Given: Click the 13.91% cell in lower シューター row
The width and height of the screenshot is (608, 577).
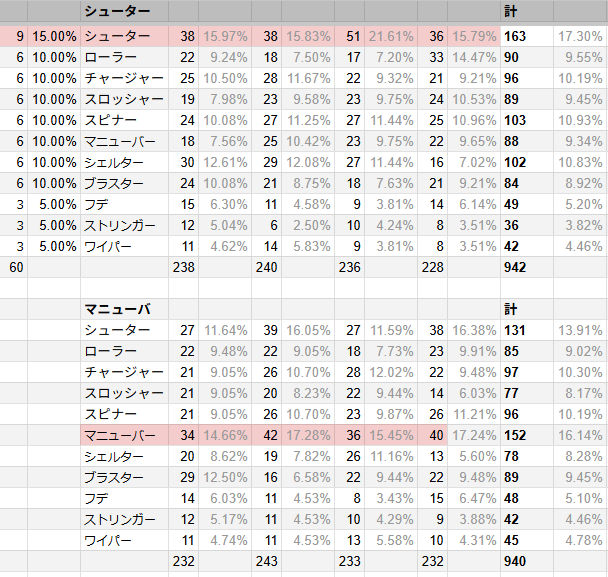Looking at the screenshot, I should click(x=580, y=330).
